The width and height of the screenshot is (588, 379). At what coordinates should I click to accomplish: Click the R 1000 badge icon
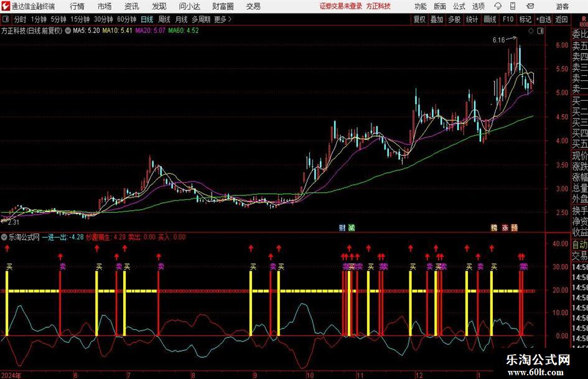(584, 21)
